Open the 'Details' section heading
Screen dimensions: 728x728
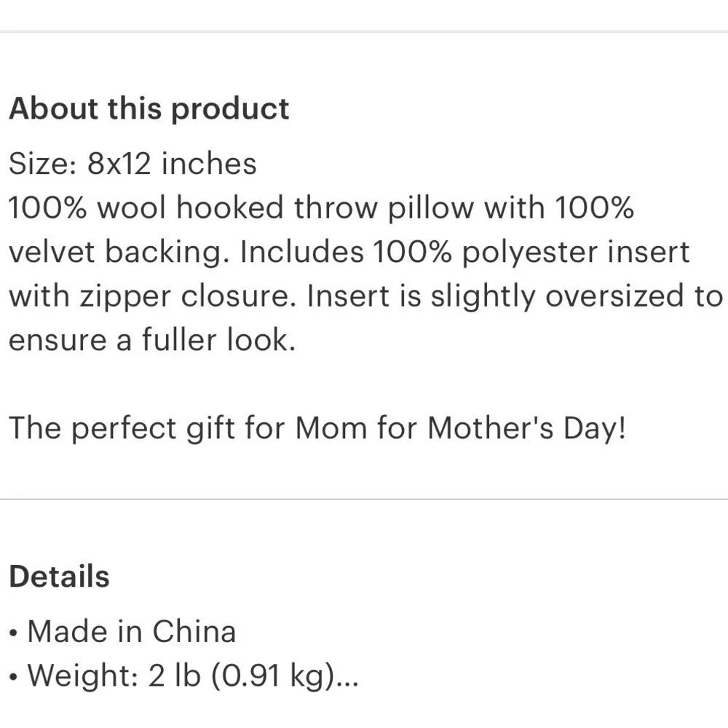pos(59,576)
